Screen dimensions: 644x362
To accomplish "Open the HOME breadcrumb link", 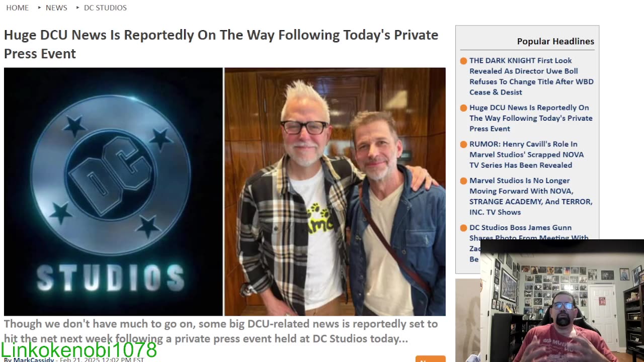I will (x=17, y=8).
